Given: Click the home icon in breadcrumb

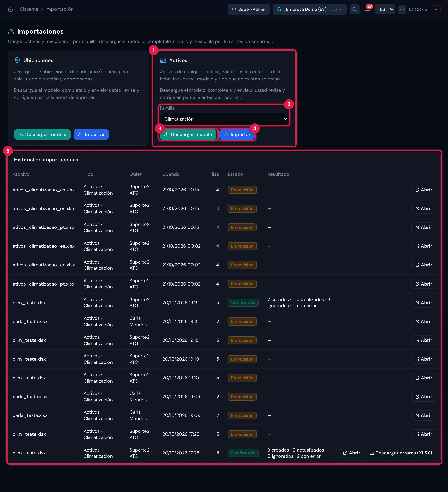Looking at the screenshot, I should [10, 9].
